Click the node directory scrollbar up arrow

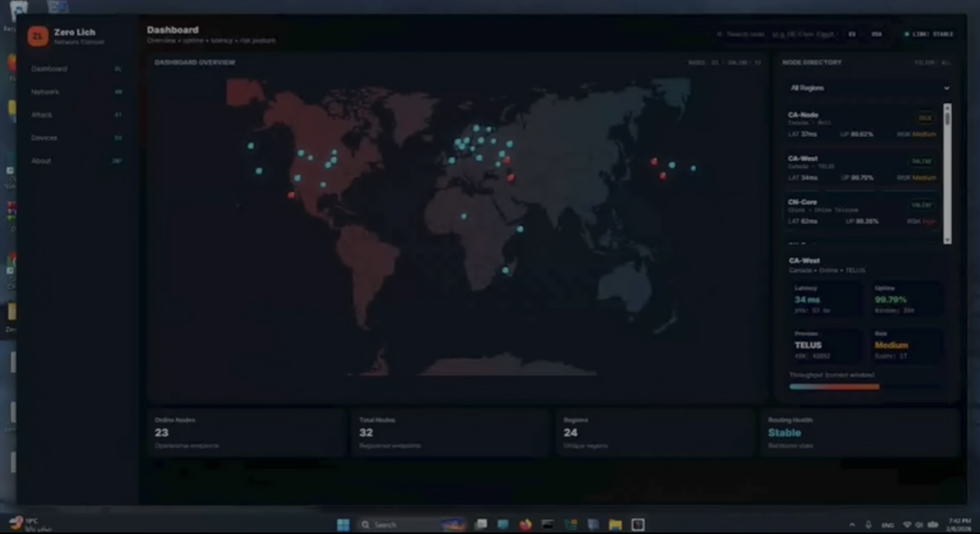coord(948,107)
